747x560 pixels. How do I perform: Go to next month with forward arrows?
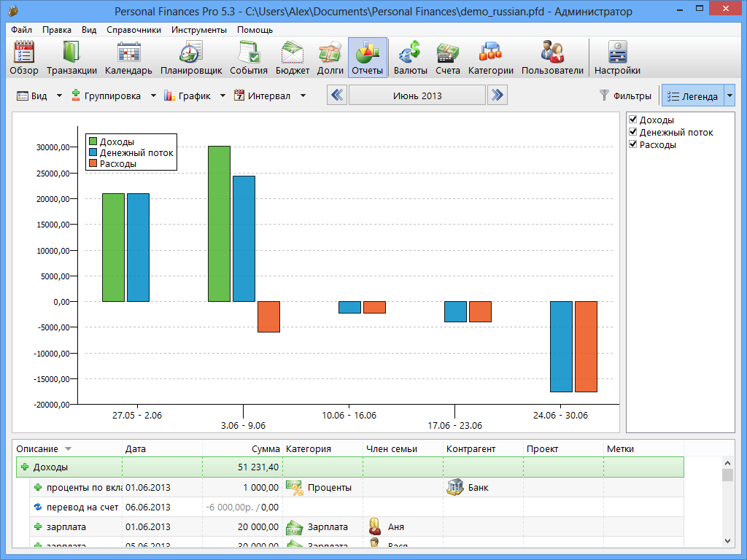pos(497,96)
